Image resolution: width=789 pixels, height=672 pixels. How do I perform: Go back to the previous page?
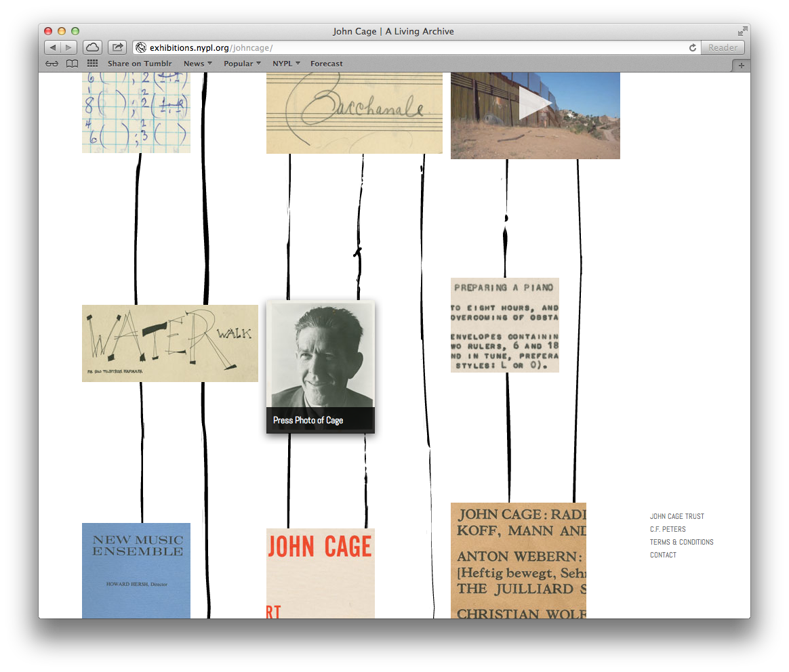tap(52, 47)
